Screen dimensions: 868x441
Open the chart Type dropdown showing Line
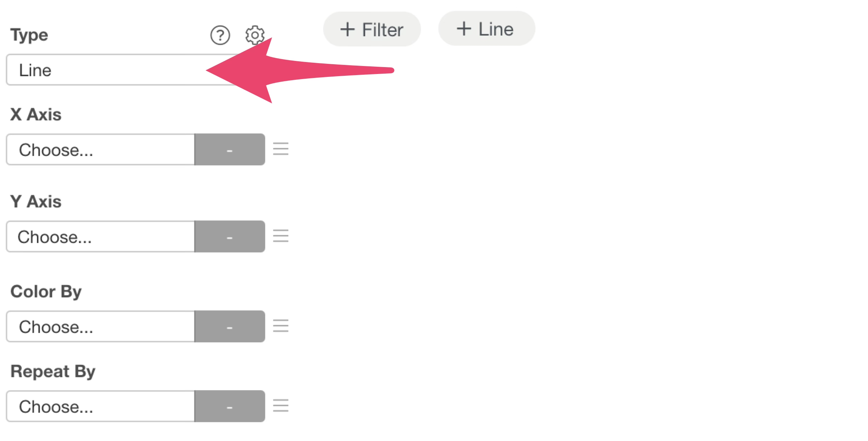tap(109, 70)
